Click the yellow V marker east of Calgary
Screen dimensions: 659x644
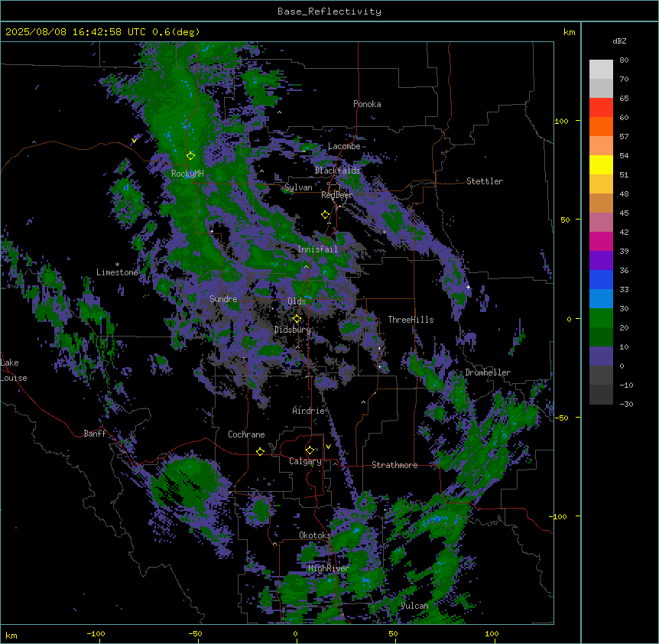point(328,447)
